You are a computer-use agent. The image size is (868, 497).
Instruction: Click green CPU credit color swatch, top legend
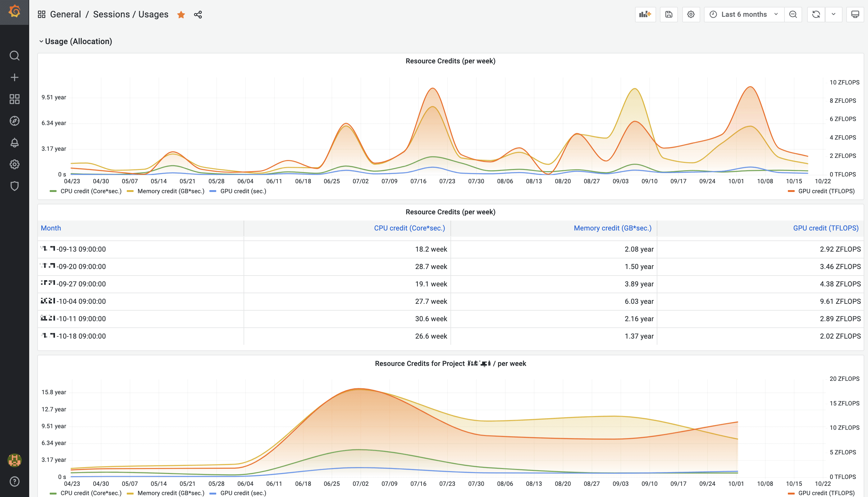click(x=53, y=191)
